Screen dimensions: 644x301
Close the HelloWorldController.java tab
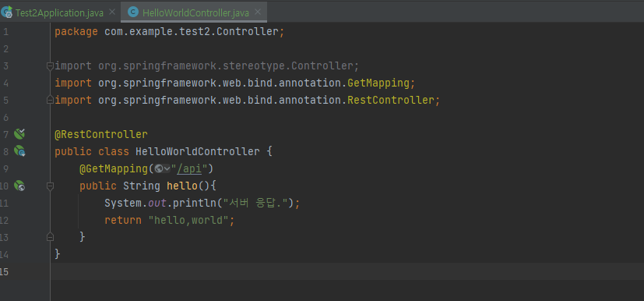point(258,12)
